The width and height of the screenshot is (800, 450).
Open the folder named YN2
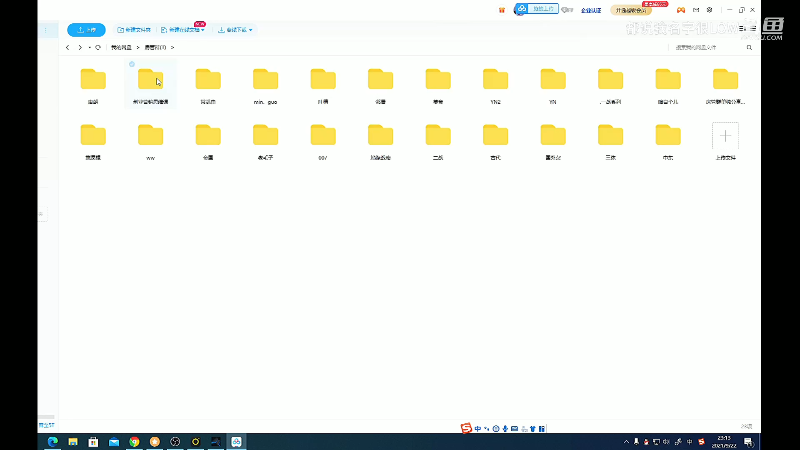coord(495,87)
